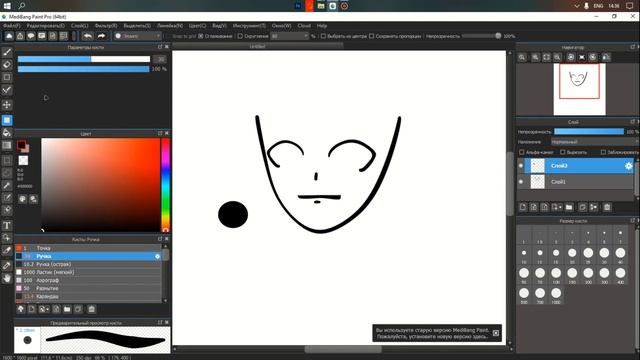The image size is (640, 360).
Task: Open the Вид menu
Action: pos(219,26)
